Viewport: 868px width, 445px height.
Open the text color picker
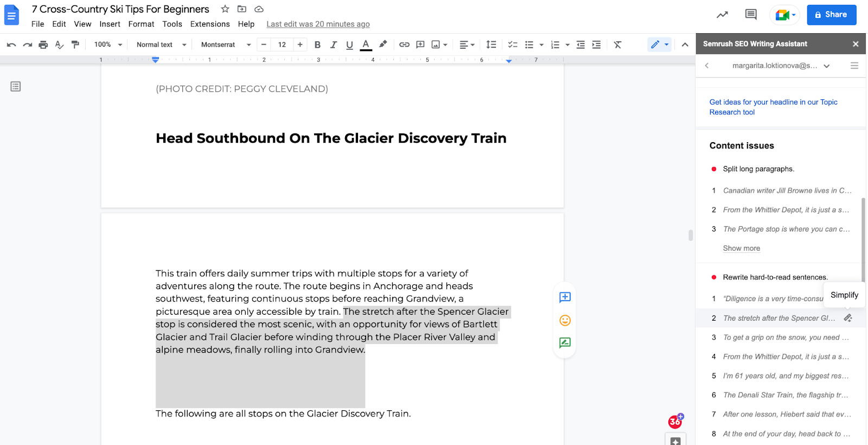tap(366, 44)
